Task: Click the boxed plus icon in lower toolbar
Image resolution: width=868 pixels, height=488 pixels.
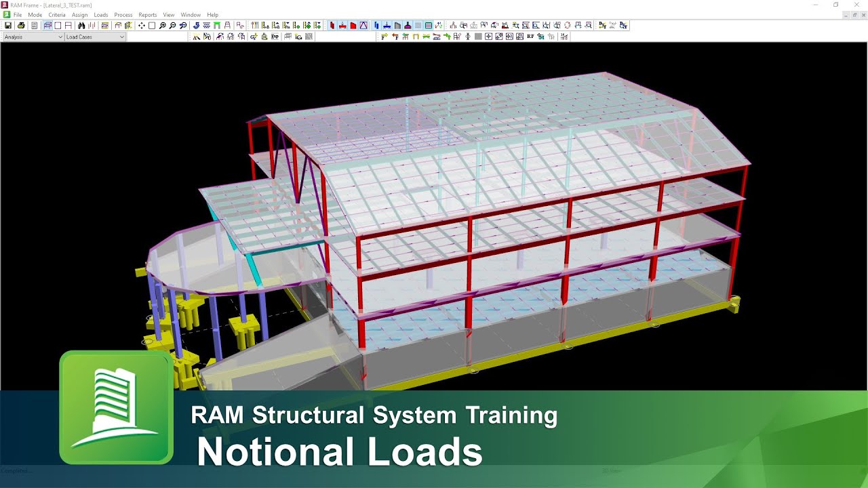Action: click(x=488, y=37)
